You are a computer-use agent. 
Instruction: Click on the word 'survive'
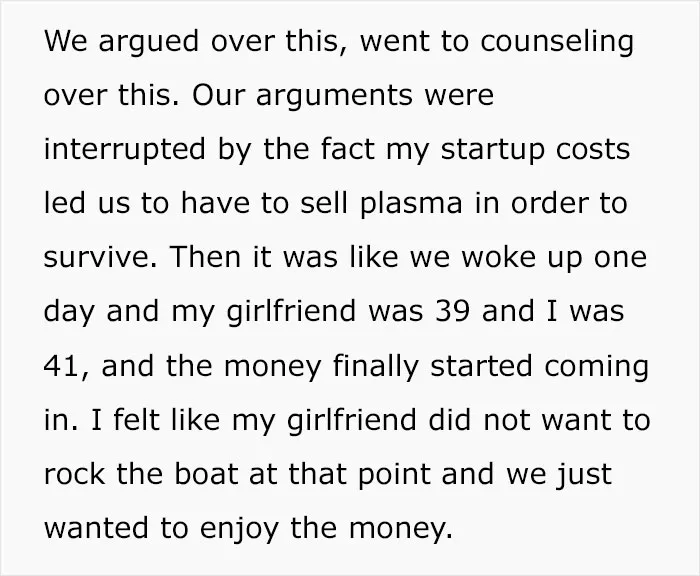coord(100,257)
